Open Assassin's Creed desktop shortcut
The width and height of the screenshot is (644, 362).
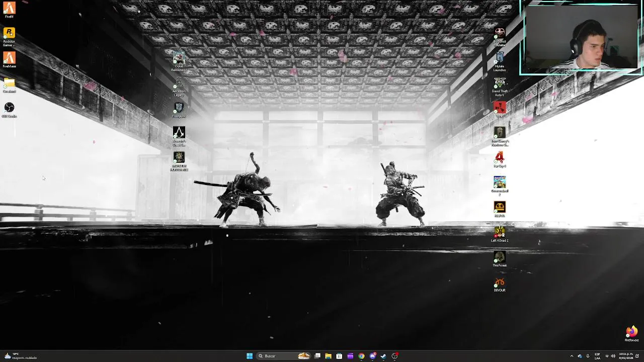point(179,137)
